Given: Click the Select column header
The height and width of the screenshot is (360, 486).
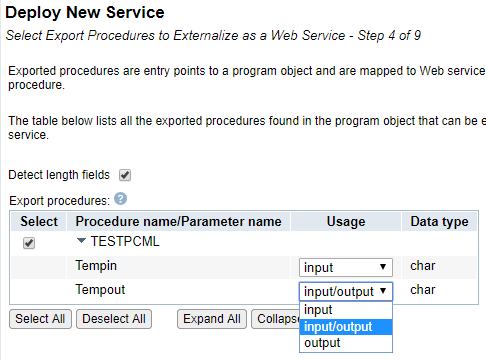Looking at the screenshot, I should pyautogui.click(x=39, y=222).
